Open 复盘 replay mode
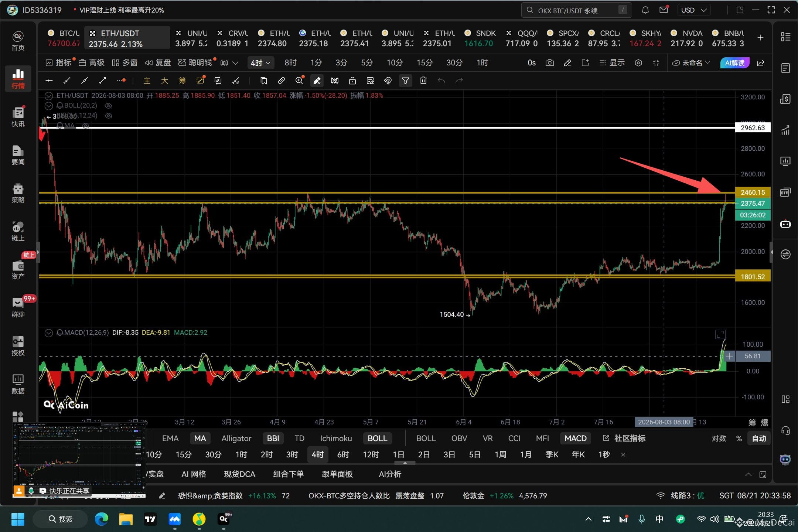This screenshot has width=798, height=532. 158,63
